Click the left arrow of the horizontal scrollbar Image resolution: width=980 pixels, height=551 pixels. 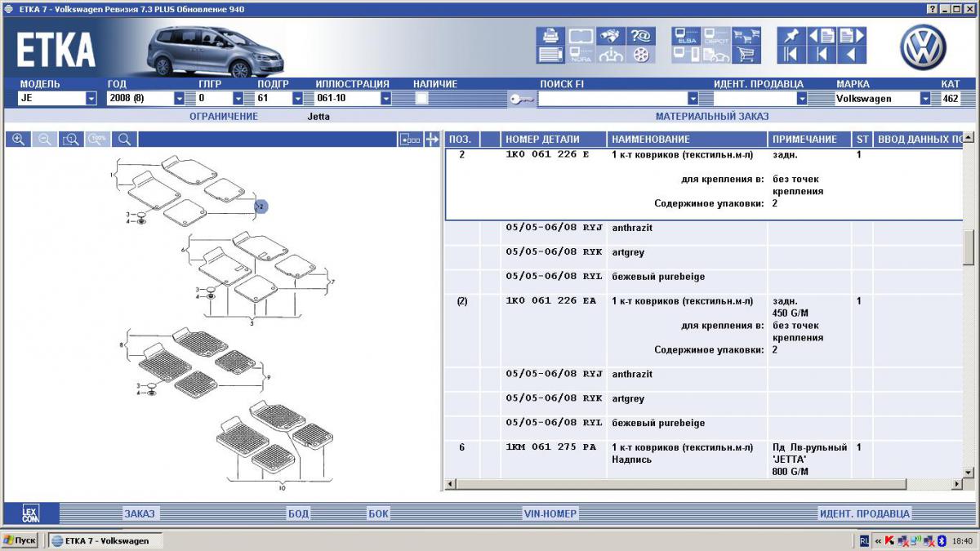coord(452,485)
